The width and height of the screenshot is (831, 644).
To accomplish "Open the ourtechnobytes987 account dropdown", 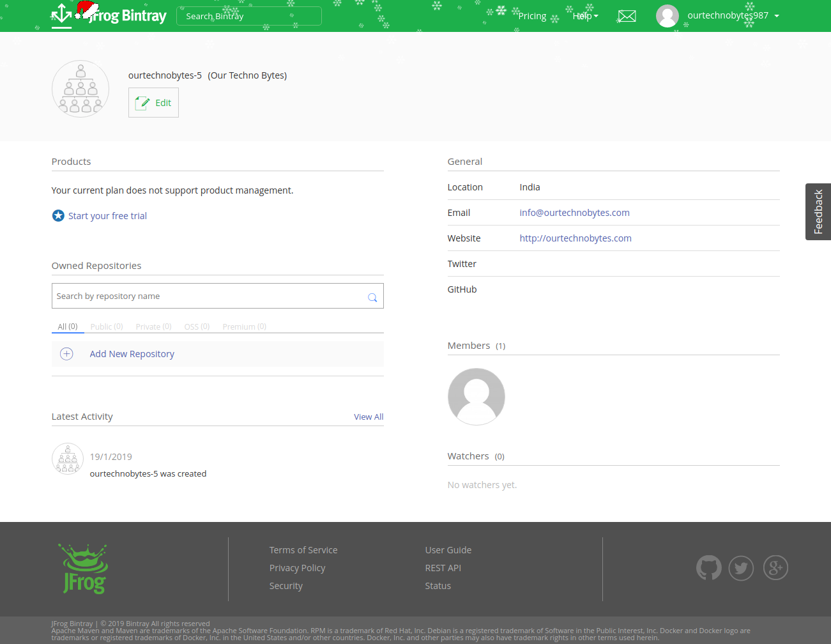I will (x=733, y=15).
